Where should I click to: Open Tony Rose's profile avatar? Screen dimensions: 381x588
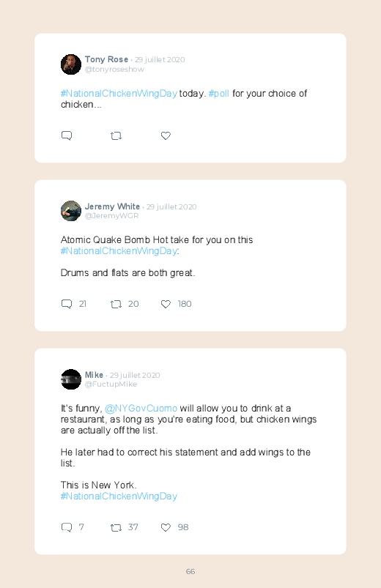pos(71,64)
